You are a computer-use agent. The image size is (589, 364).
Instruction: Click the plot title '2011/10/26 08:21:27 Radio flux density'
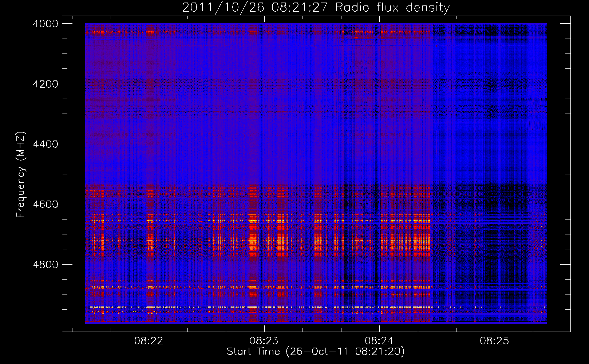tap(316, 7)
